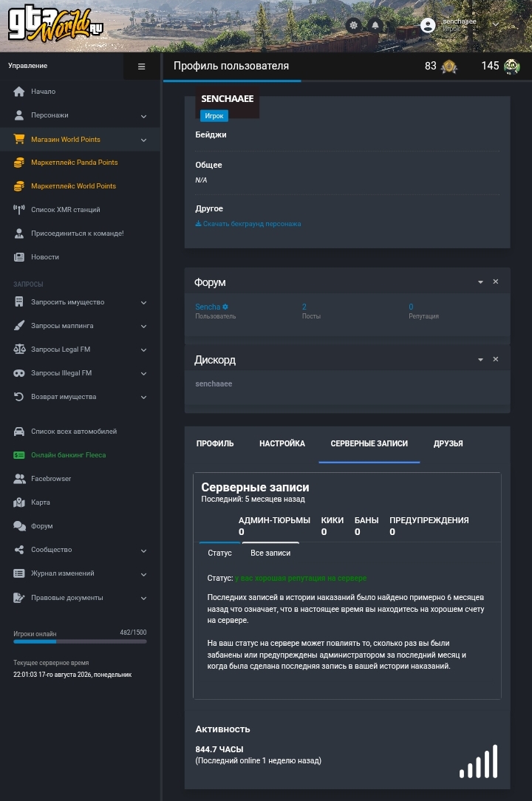The width and height of the screenshot is (532, 801).
Task: Expand the Магазин World Points chevron
Action: tap(143, 140)
